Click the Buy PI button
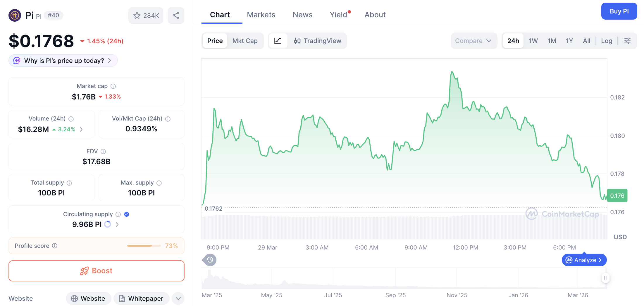644x306 pixels. click(x=619, y=11)
